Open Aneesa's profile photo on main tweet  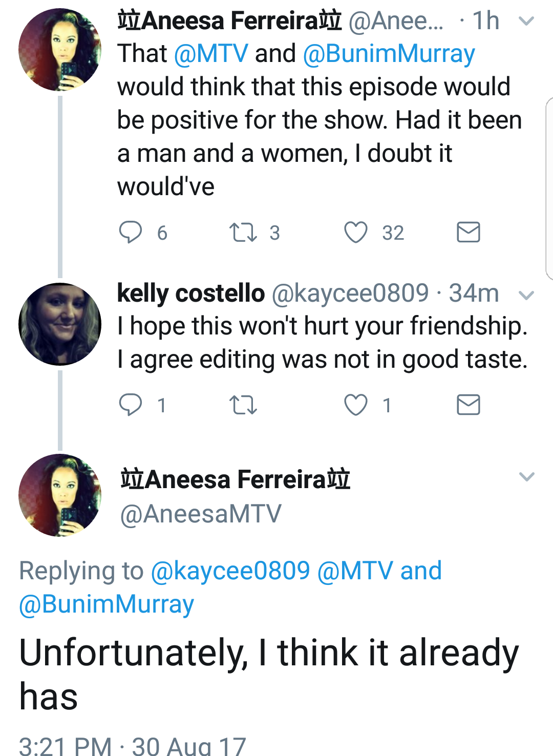pyautogui.click(x=59, y=495)
